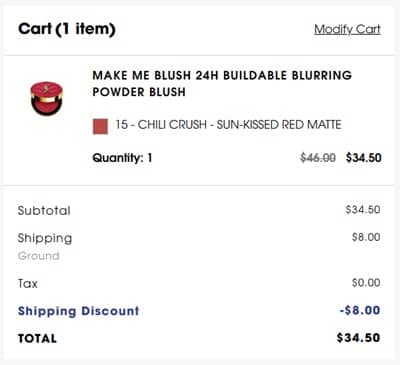This screenshot has height=365, width=400.
Task: Click the discounted $34.50 item price
Action: 363,157
